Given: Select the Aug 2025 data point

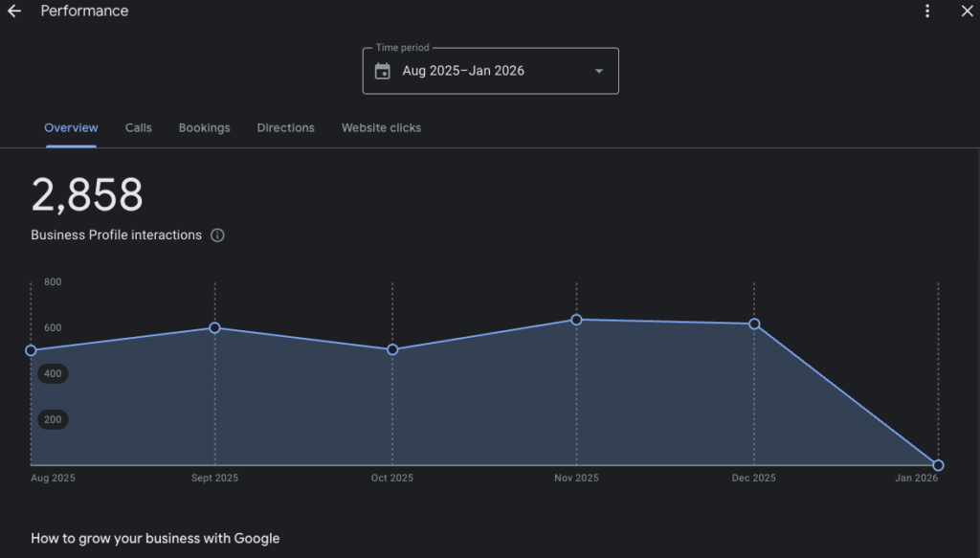Looking at the screenshot, I should tap(31, 350).
